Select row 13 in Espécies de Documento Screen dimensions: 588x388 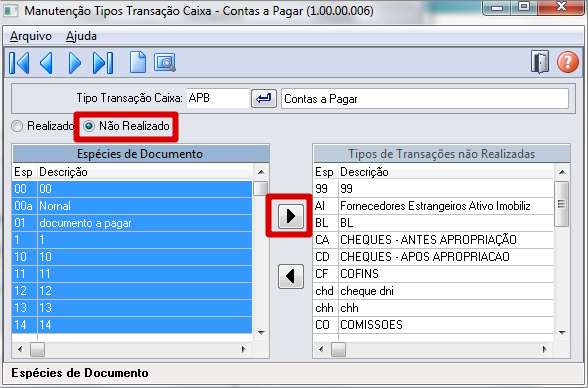[132, 308]
